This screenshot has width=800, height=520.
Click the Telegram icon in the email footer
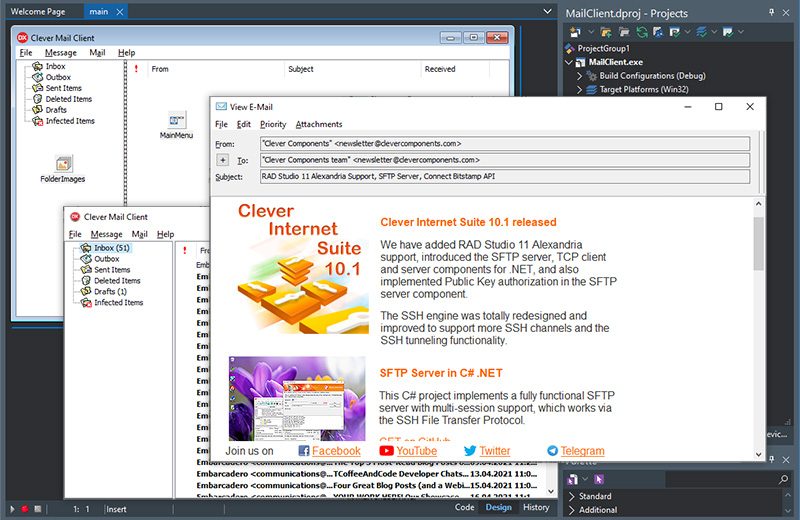tap(552, 451)
